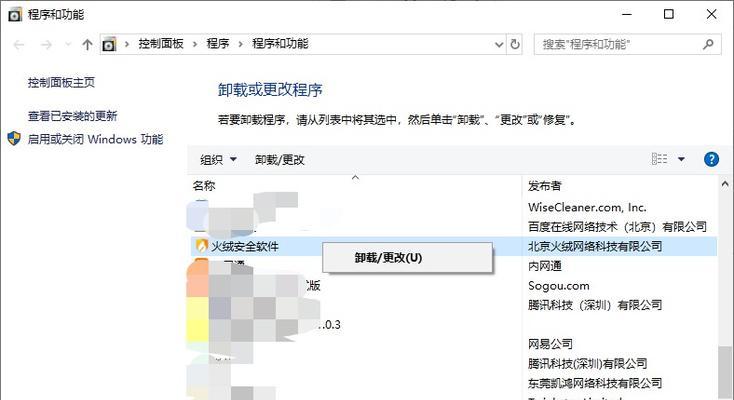Open 控制面板主页 link
This screenshot has height=400, width=734.
(61, 83)
